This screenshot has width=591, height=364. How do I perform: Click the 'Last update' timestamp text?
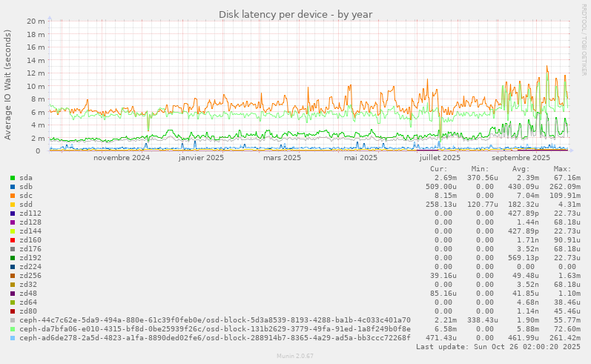pos(498,347)
